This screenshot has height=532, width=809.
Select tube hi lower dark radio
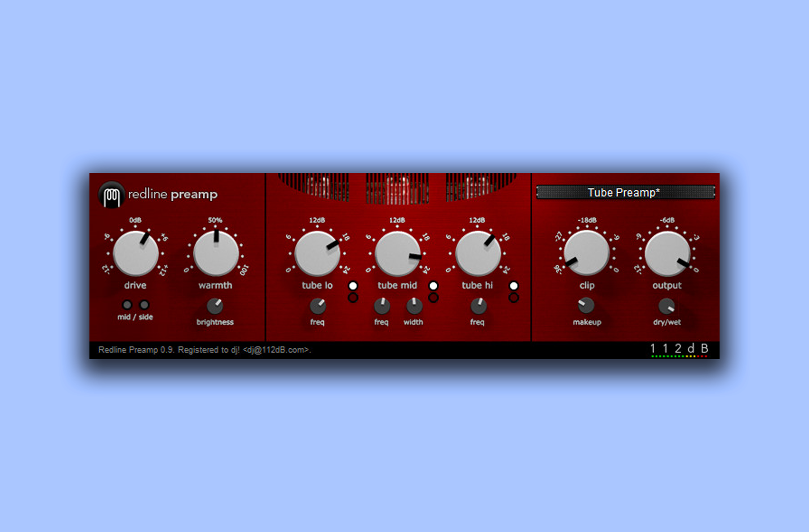tap(513, 297)
